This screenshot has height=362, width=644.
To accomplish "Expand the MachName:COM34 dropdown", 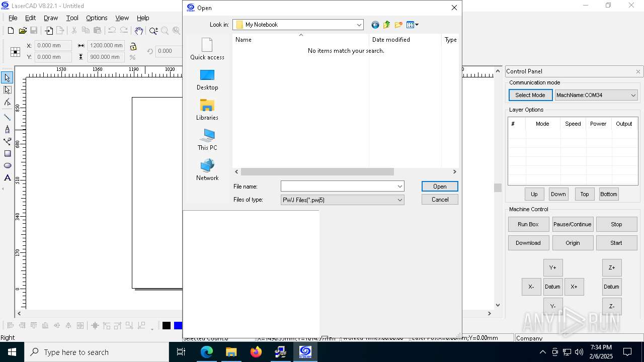I will (x=633, y=95).
